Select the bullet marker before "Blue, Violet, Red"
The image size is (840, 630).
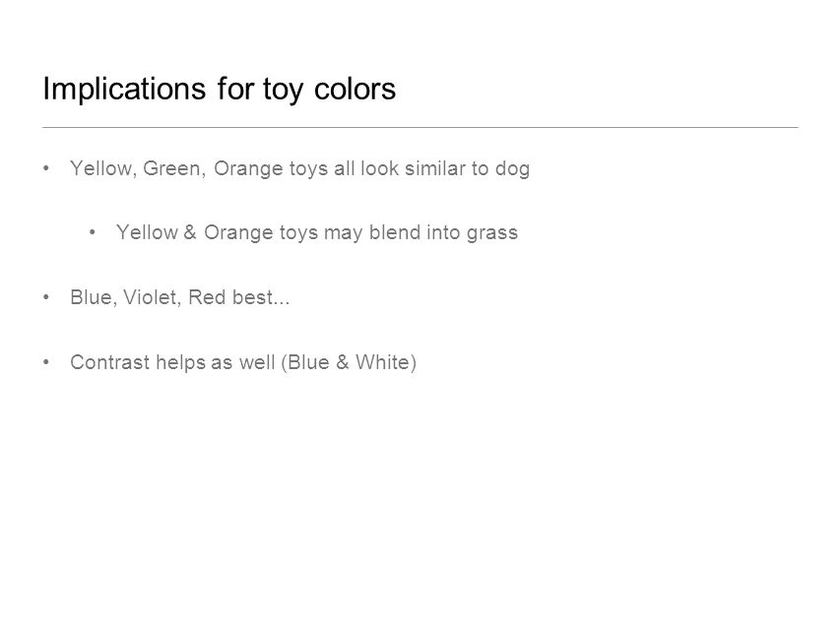pyautogui.click(x=46, y=296)
